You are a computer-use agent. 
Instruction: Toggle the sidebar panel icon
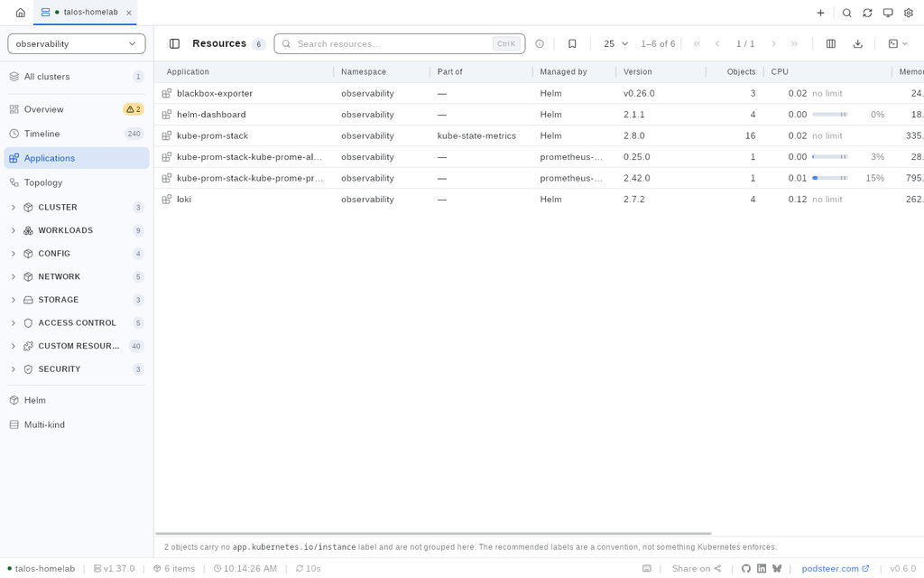[x=174, y=43]
